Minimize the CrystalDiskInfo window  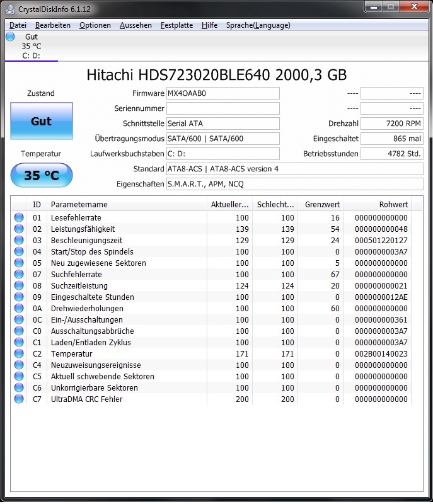374,7
